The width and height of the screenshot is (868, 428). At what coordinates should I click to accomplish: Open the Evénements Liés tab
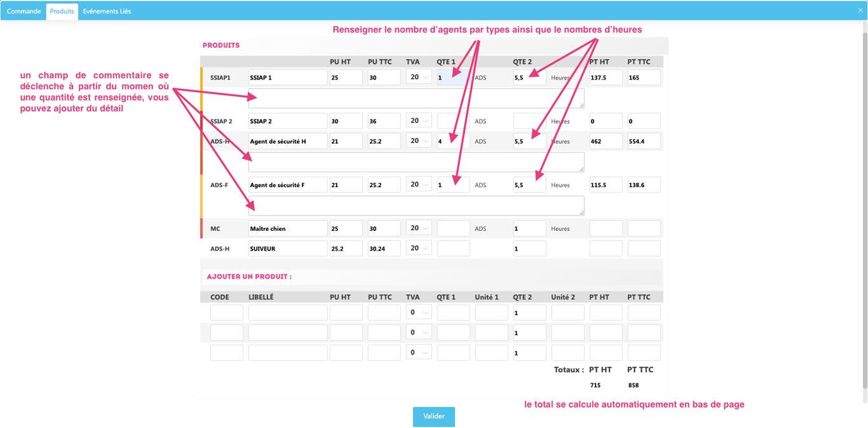click(107, 11)
